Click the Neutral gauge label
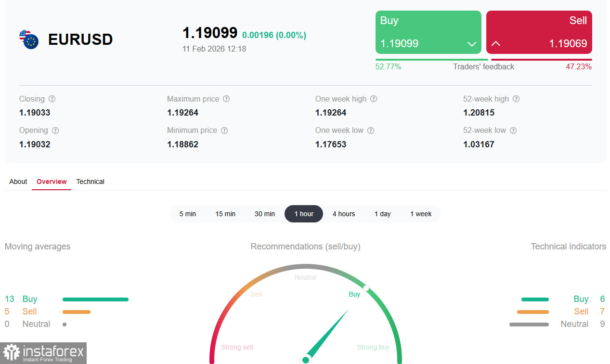Image resolution: width=610 pixels, height=364 pixels. pyautogui.click(x=305, y=277)
